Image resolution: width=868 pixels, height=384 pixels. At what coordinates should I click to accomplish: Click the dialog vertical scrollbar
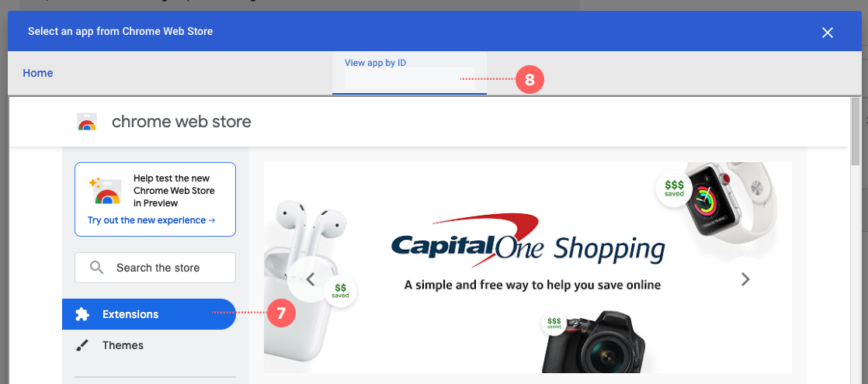point(856,240)
